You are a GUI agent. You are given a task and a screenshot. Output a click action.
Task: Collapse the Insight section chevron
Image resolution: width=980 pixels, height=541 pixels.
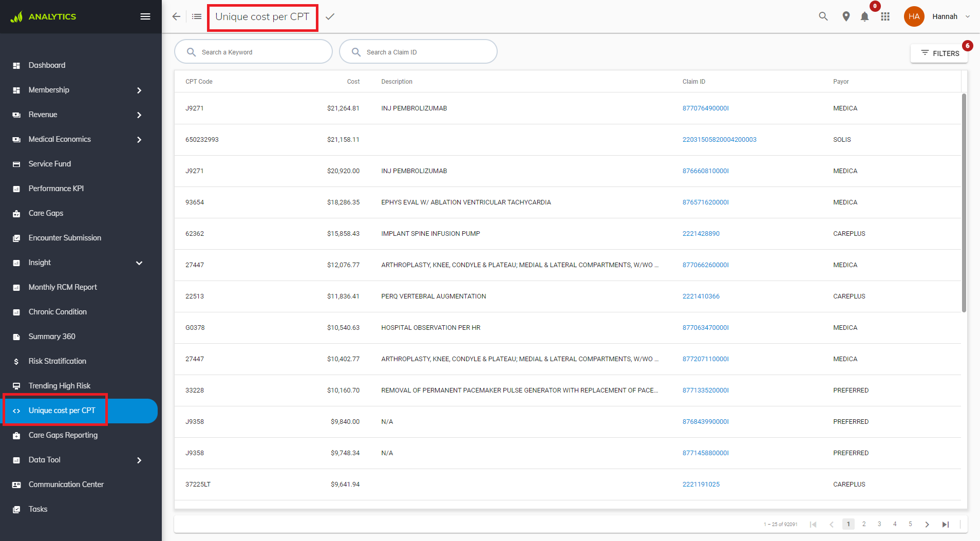[139, 263]
